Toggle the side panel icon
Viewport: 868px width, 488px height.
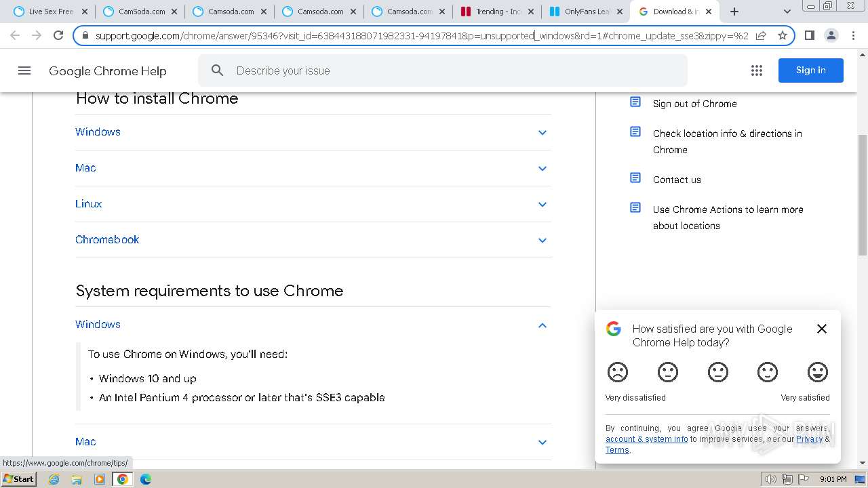click(809, 35)
